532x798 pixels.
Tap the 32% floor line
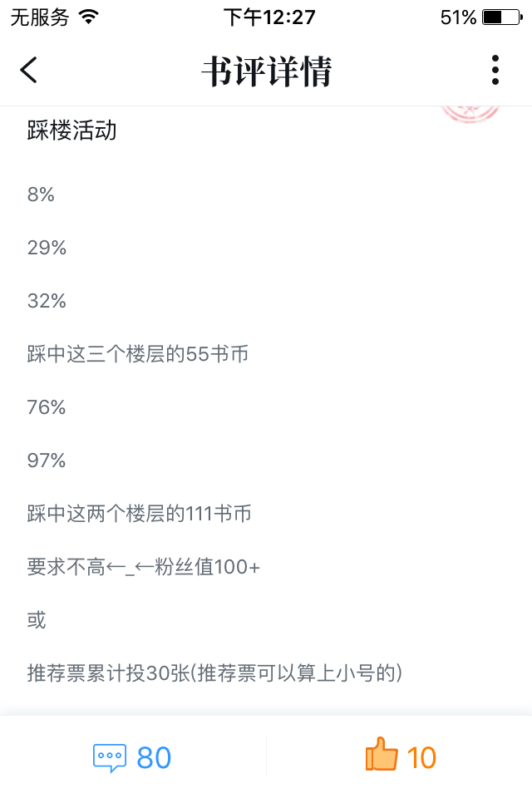pyautogui.click(x=47, y=301)
